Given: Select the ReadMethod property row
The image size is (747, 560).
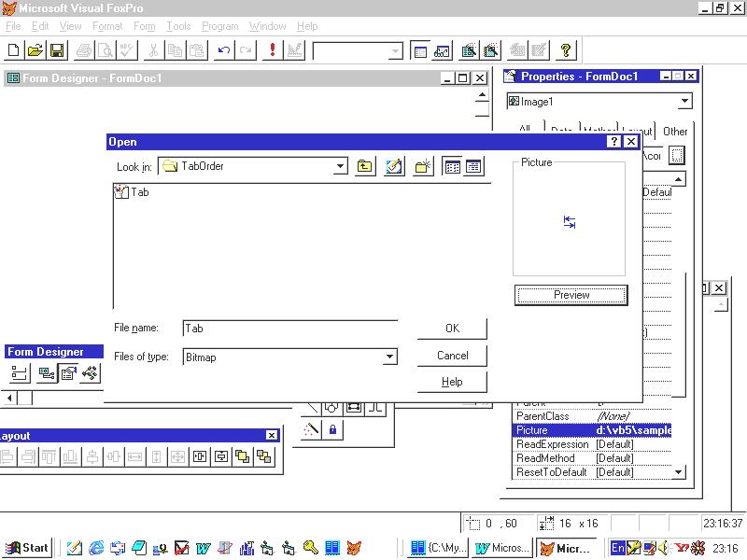Looking at the screenshot, I should [593, 458].
